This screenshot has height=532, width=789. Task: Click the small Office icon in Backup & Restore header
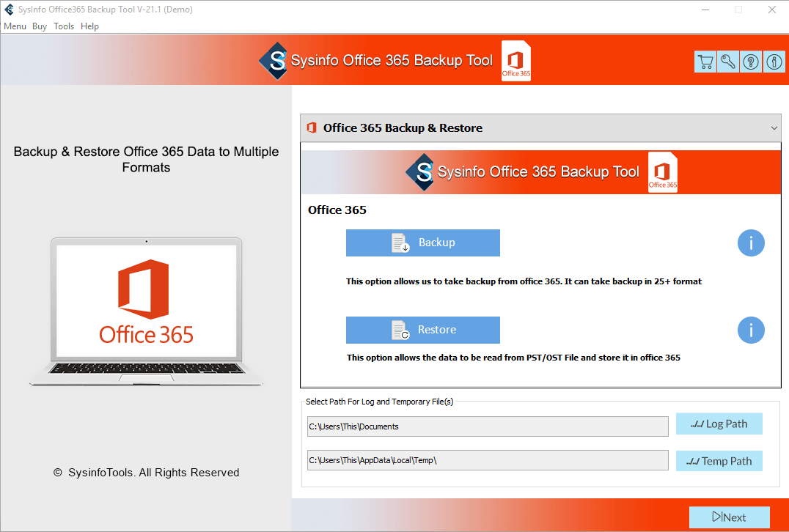point(312,128)
